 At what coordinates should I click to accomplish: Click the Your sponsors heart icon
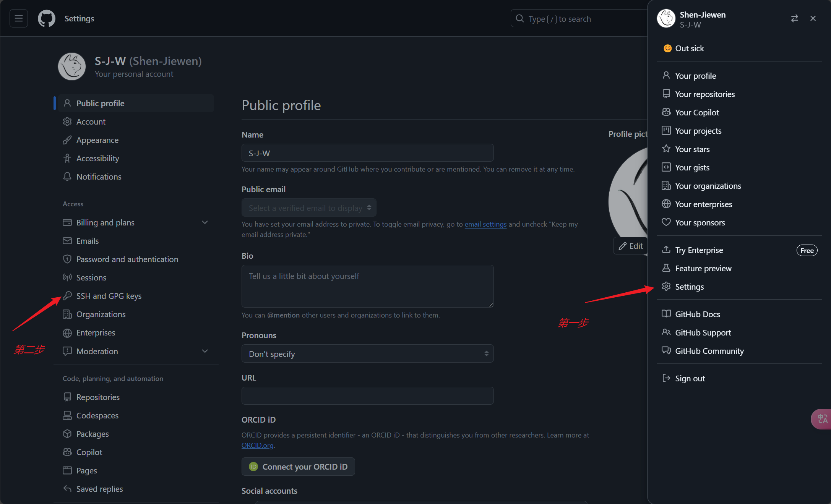click(666, 222)
